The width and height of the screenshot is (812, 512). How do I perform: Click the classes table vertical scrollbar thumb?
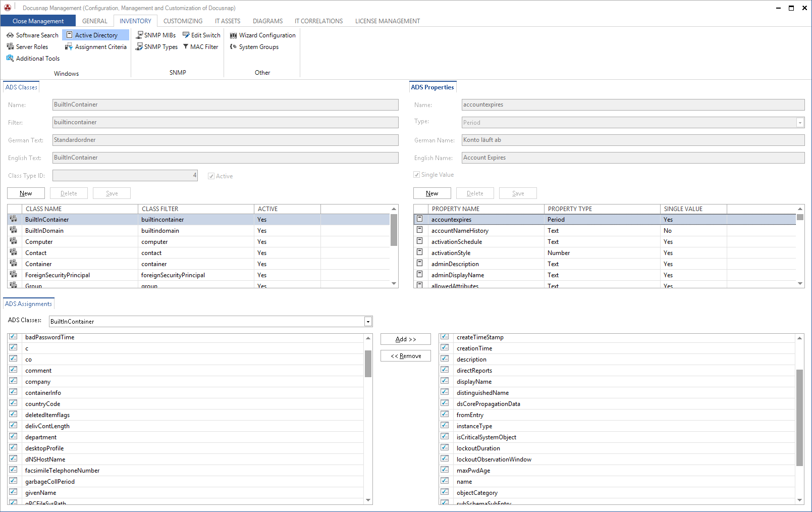coord(394,230)
